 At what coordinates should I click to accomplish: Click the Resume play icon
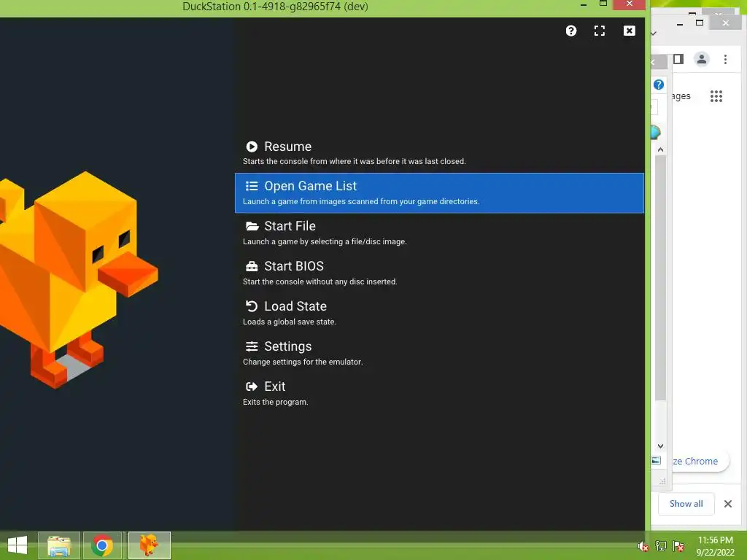(252, 147)
